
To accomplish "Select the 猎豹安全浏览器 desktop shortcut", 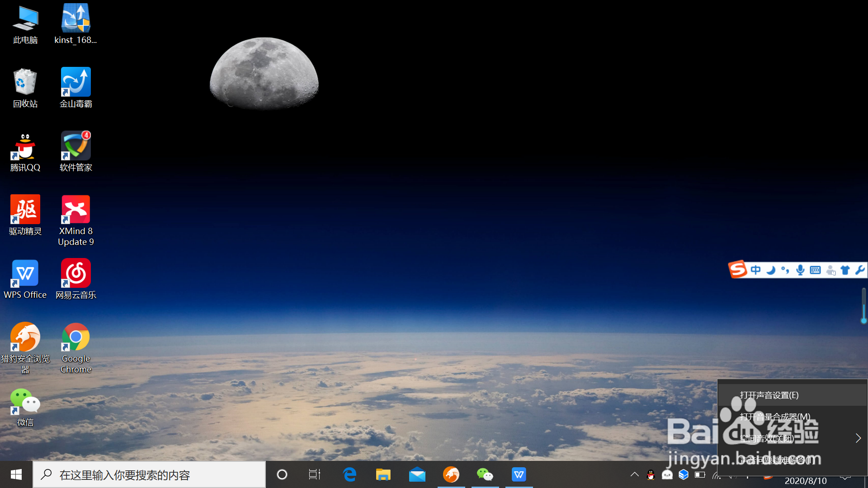I will [x=25, y=348].
